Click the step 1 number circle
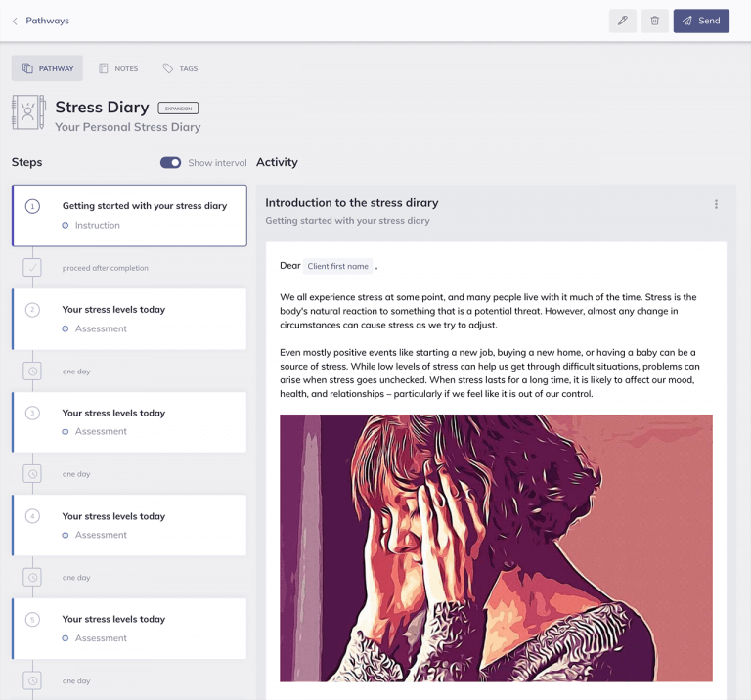This screenshot has width=751, height=700. point(32,206)
